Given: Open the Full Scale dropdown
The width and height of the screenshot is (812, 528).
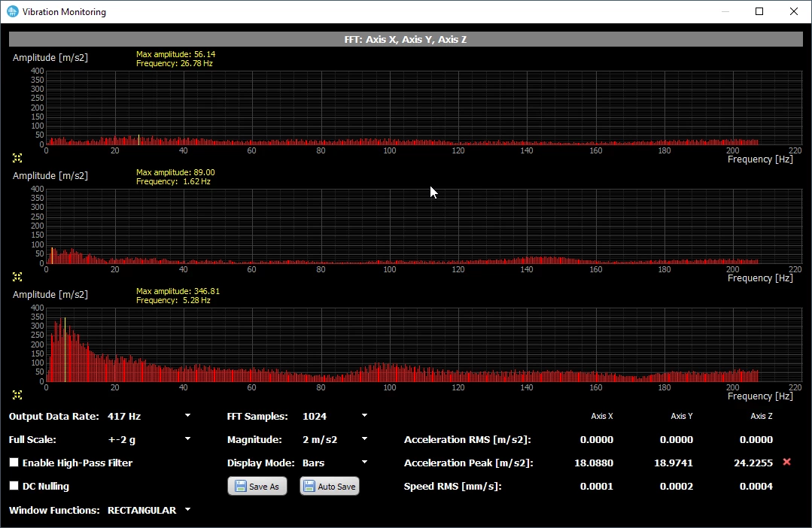Looking at the screenshot, I should click(x=149, y=439).
